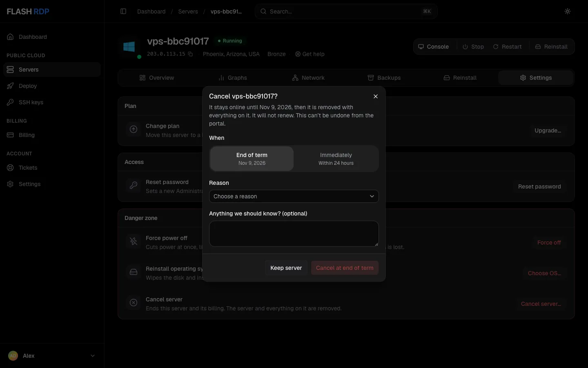Click the Stop server button
This screenshot has width=588, height=368.
(x=473, y=47)
